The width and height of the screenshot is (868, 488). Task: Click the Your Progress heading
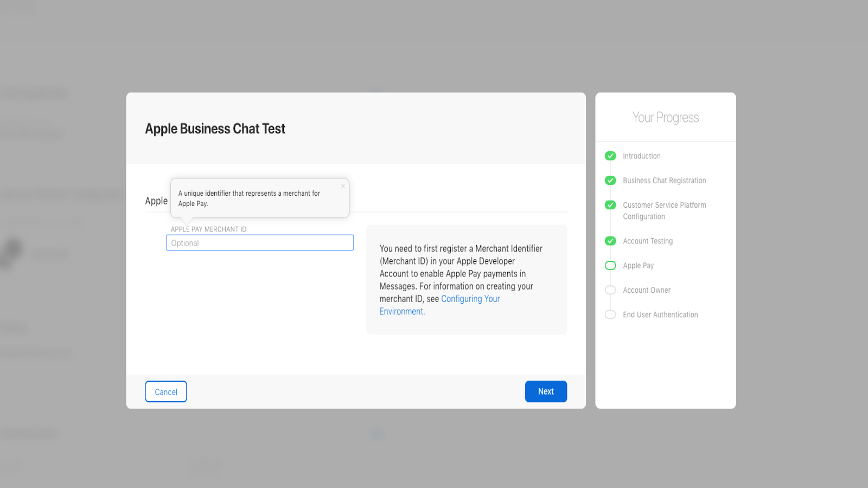[666, 117]
